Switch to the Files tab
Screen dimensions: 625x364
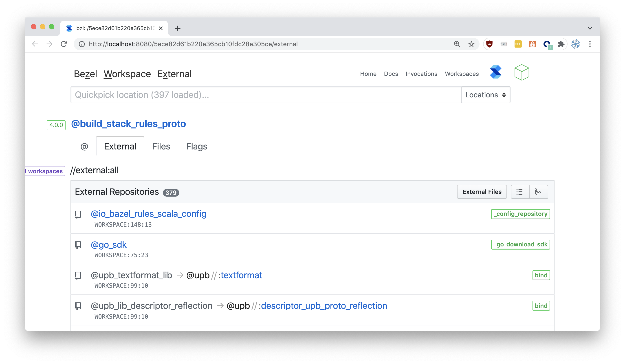[161, 146]
